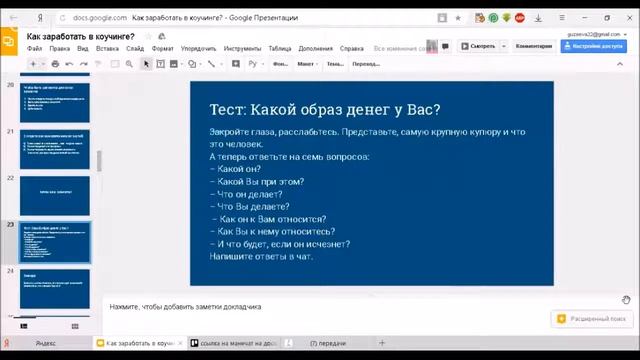
Task: Open input tools Ру button
Action: [253, 64]
